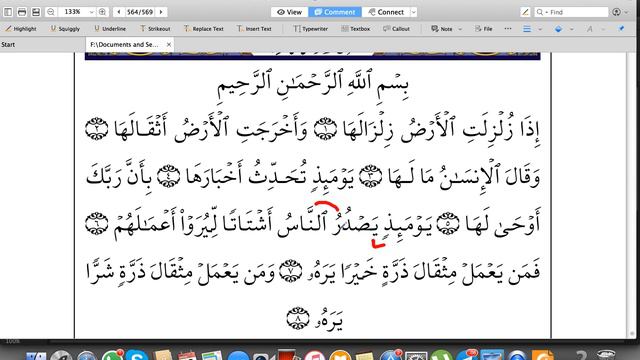Toggle the sidebar panel icon
640x360 pixels.
click(8, 12)
